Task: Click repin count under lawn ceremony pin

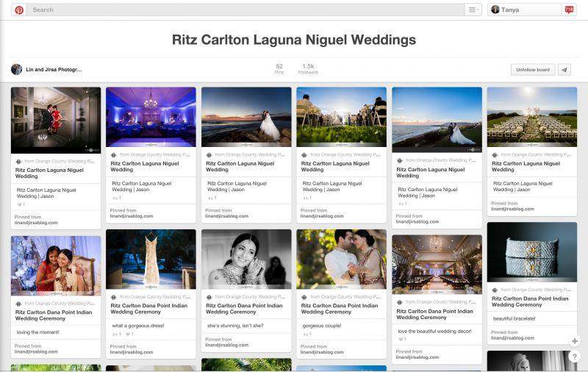Action: (306, 198)
